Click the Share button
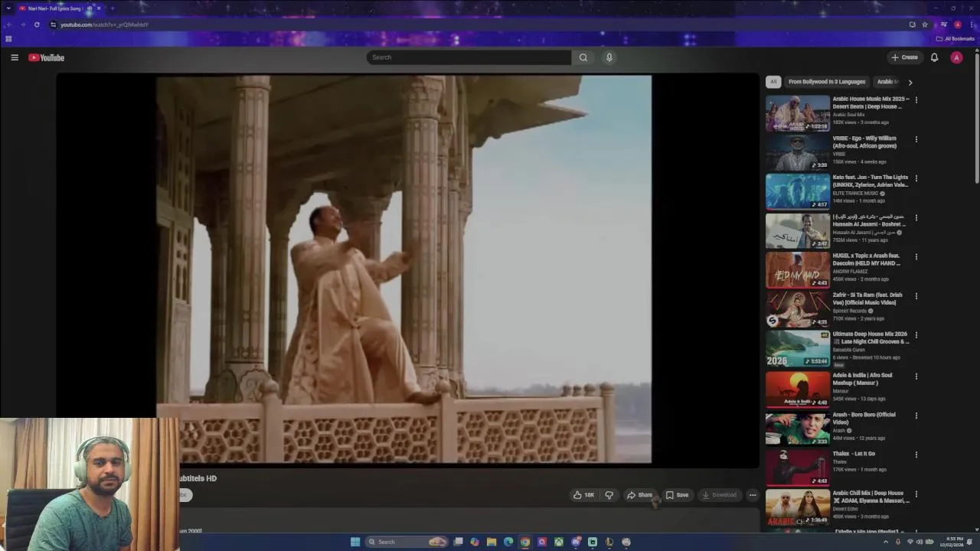980x551 pixels. point(640,495)
